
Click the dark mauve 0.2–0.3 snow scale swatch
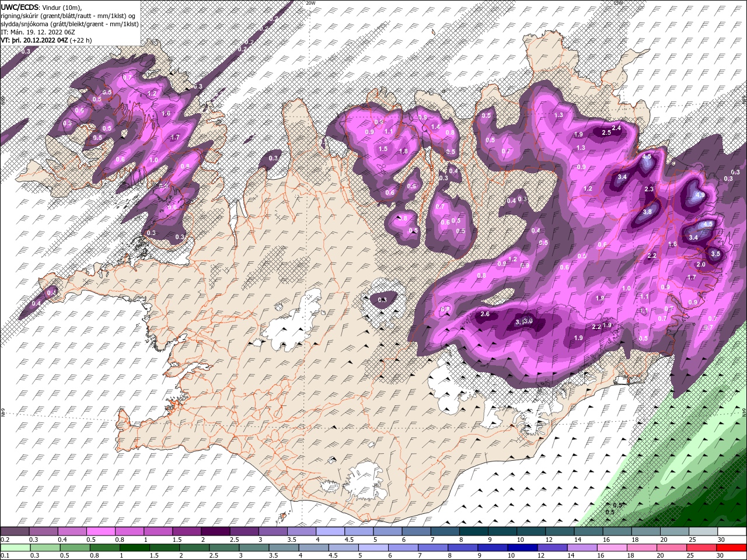point(15,531)
